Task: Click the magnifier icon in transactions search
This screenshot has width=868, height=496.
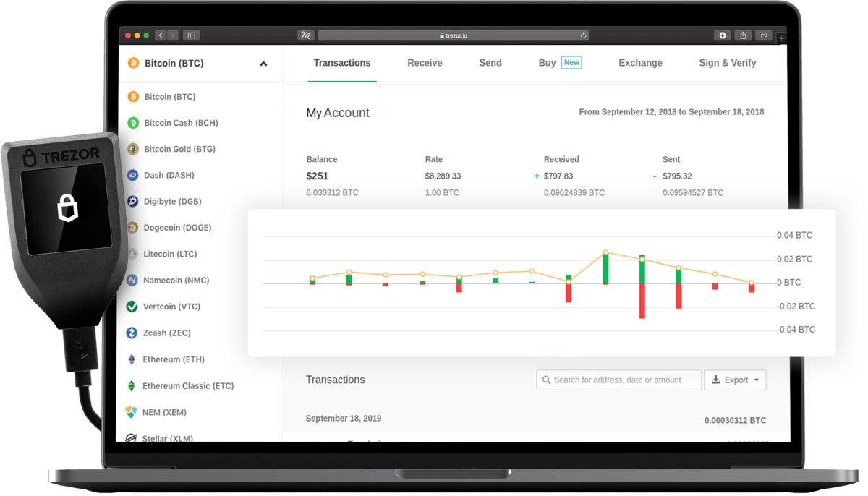Action: coord(547,380)
